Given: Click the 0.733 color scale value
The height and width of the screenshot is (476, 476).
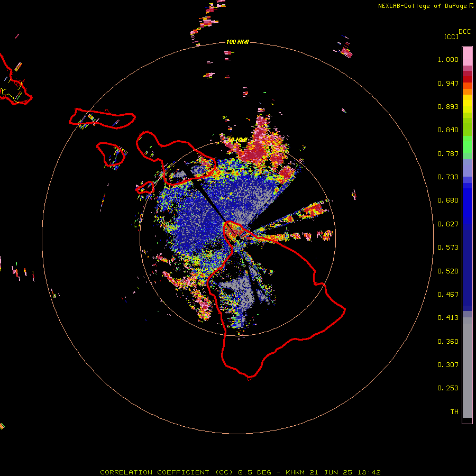Looking at the screenshot, I should pyautogui.click(x=448, y=177).
